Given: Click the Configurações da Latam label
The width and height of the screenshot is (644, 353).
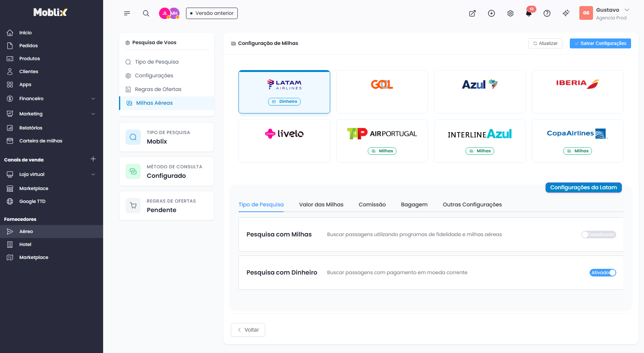Looking at the screenshot, I should click(584, 187).
